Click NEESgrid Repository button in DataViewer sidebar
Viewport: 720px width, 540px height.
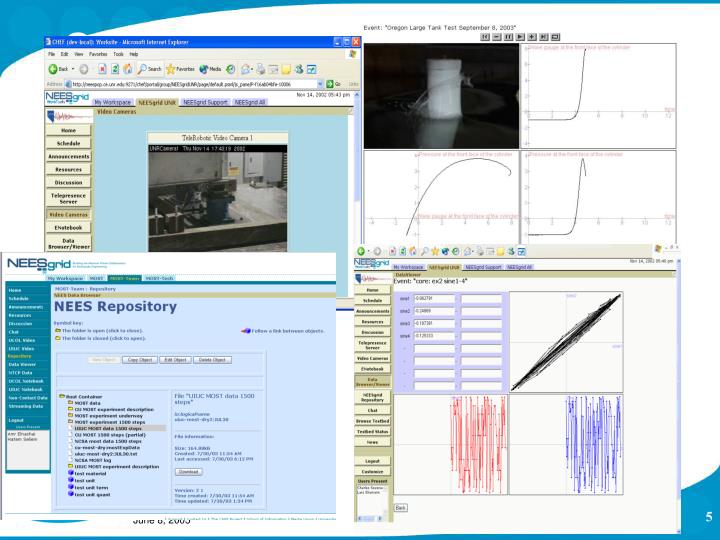tap(372, 398)
